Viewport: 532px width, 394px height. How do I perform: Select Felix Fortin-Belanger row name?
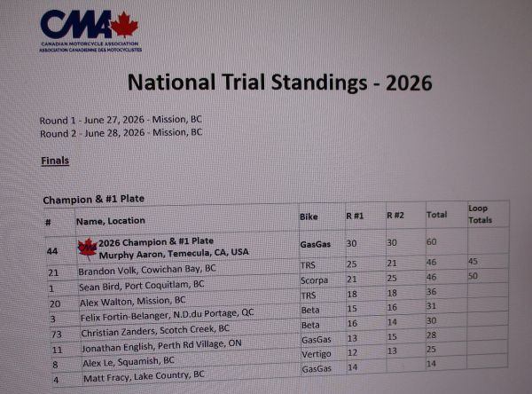tap(167, 314)
